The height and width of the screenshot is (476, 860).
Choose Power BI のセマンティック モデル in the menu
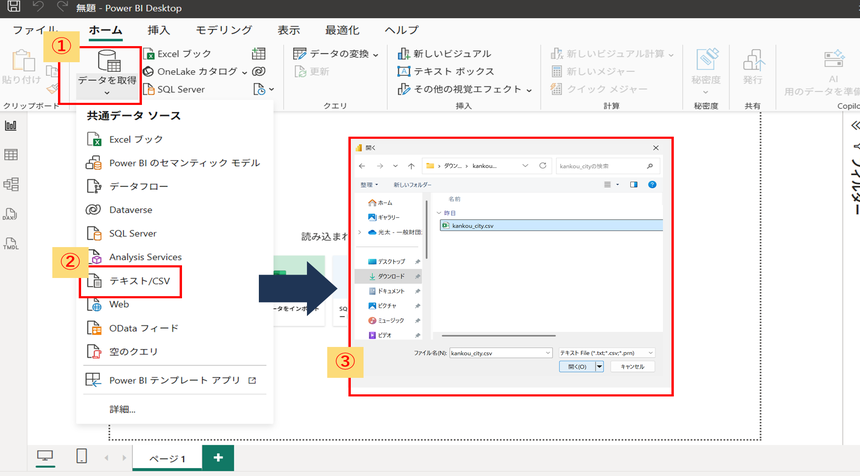pos(174,163)
